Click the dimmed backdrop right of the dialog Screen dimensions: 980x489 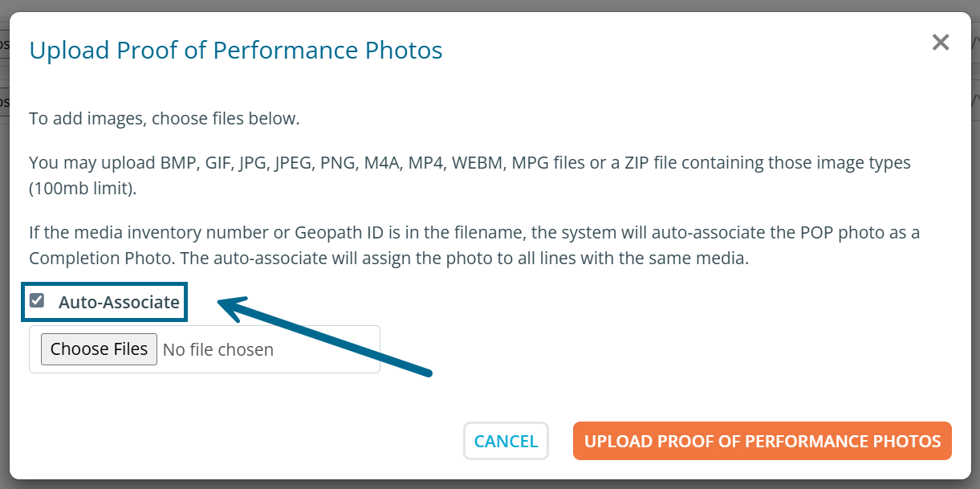pyautogui.click(x=975, y=241)
